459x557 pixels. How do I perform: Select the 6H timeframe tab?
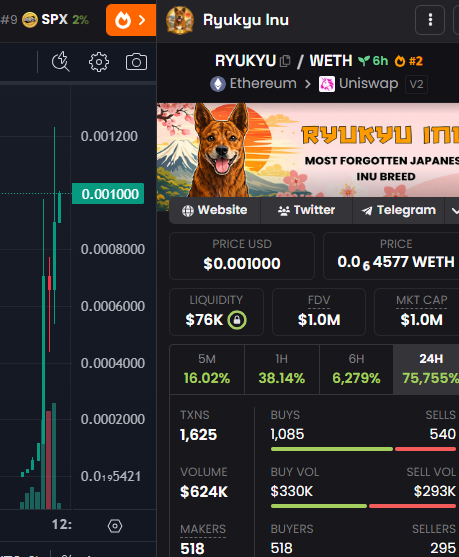[356, 369]
